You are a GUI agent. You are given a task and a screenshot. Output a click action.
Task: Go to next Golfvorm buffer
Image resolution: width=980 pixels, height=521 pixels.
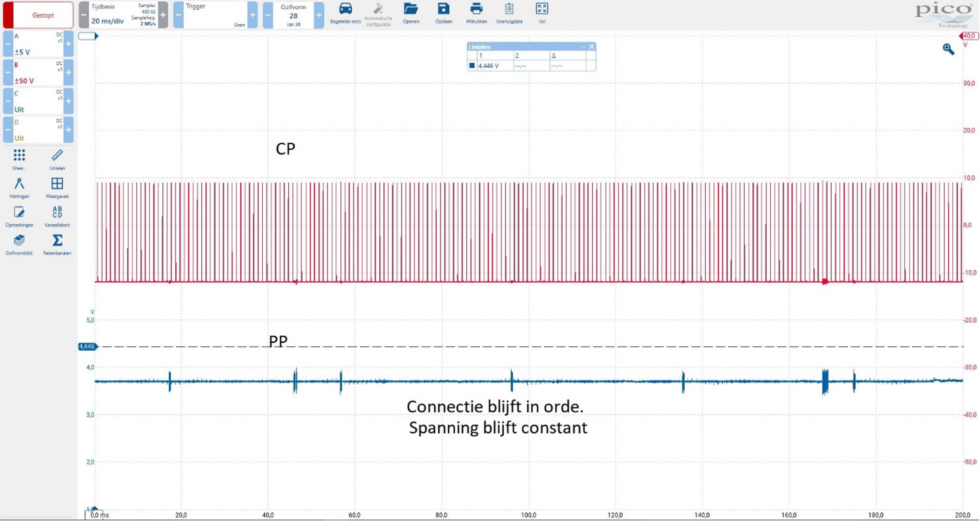319,15
